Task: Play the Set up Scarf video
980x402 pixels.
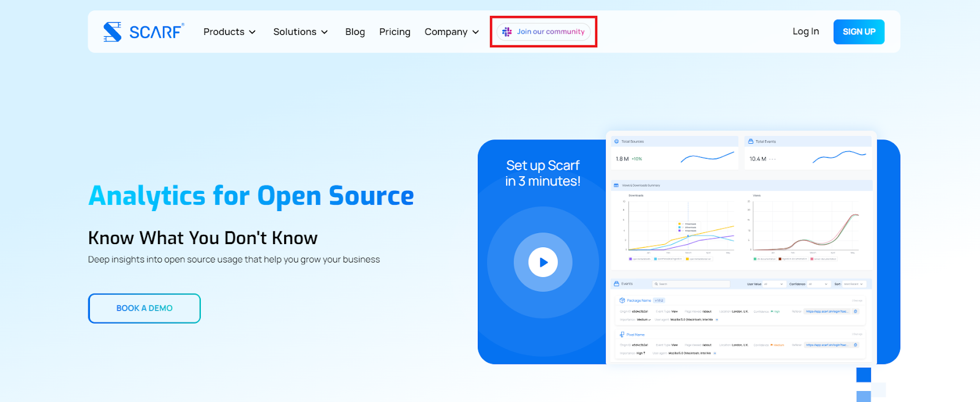Action: pos(543,262)
